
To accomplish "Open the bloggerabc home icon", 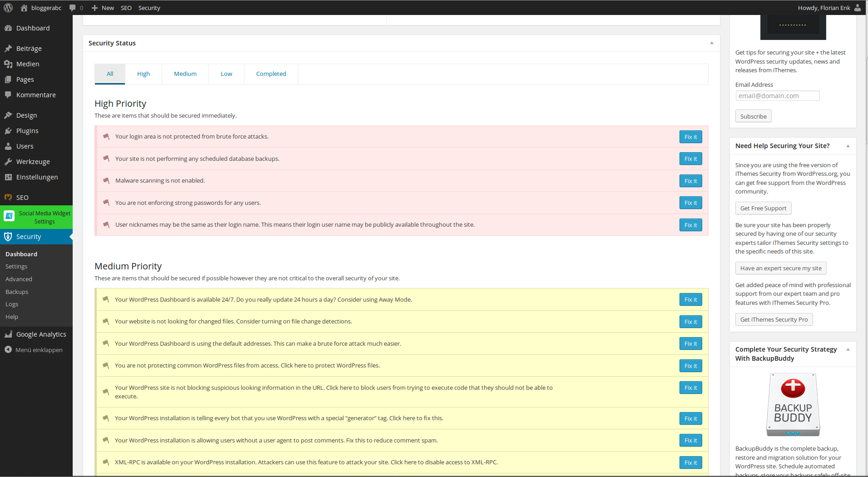I will click(24, 8).
